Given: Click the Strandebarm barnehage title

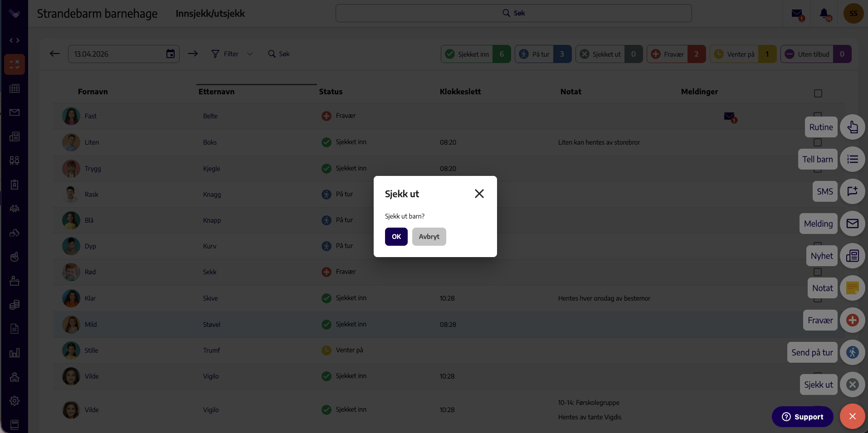Looking at the screenshot, I should [97, 14].
